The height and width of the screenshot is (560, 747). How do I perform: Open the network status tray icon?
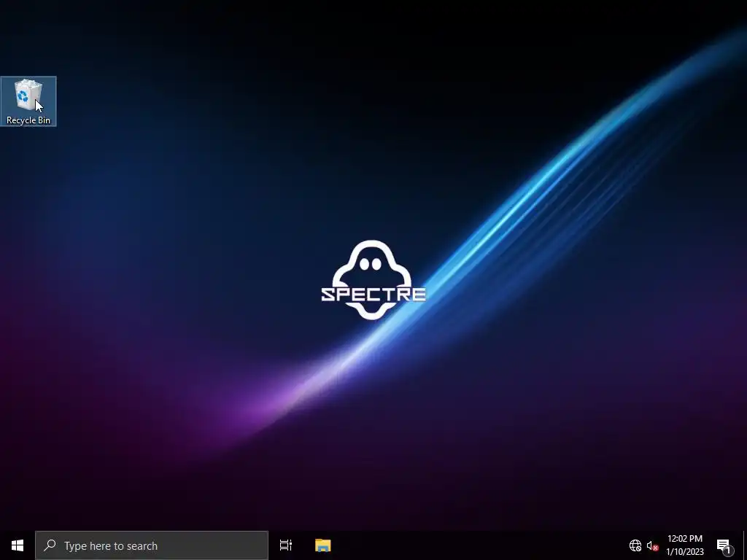[635, 545]
